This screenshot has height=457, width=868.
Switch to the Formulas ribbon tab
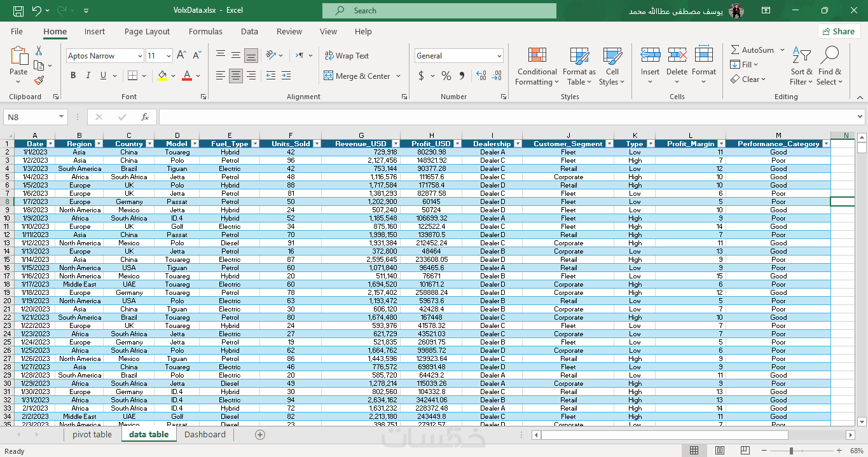pos(205,32)
